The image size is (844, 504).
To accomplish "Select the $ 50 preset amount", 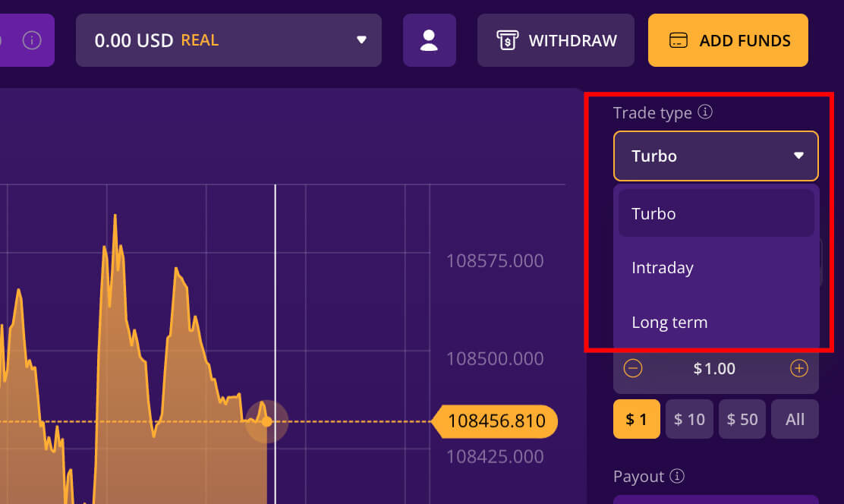I will 742,419.
